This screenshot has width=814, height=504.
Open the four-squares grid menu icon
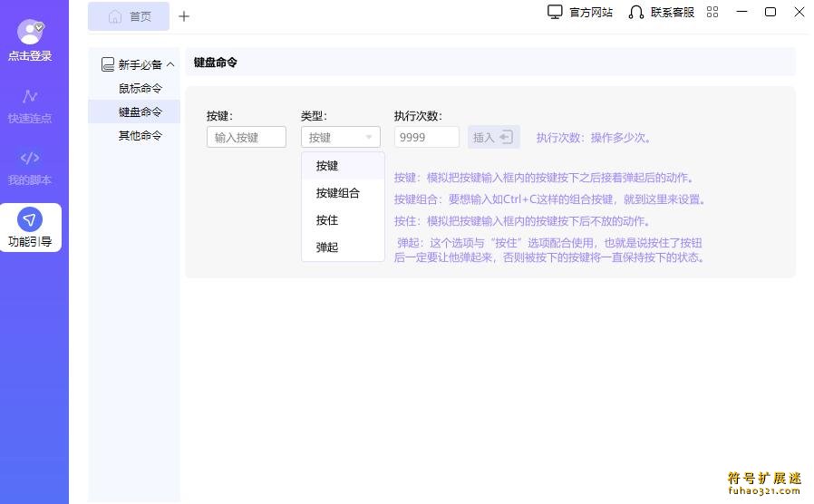pyautogui.click(x=712, y=12)
